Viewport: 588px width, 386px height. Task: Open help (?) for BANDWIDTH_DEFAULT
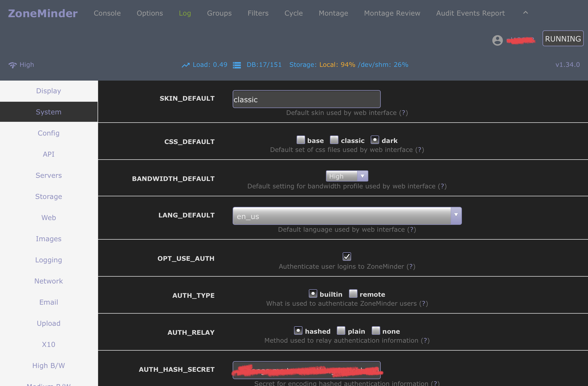pyautogui.click(x=442, y=186)
